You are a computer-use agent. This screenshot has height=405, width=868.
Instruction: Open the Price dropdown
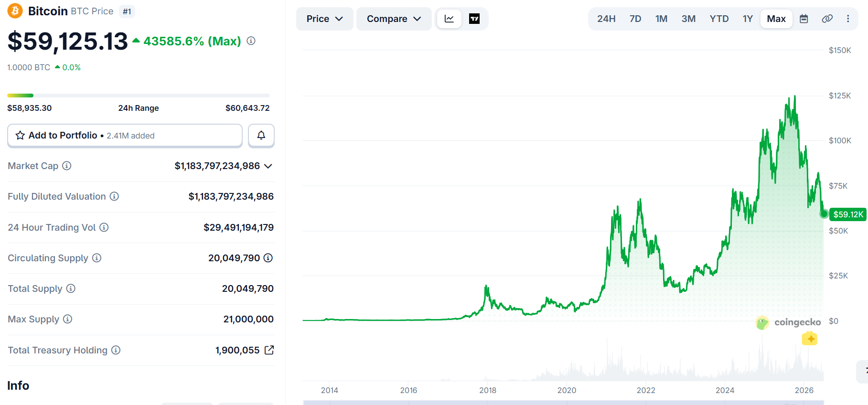point(325,19)
